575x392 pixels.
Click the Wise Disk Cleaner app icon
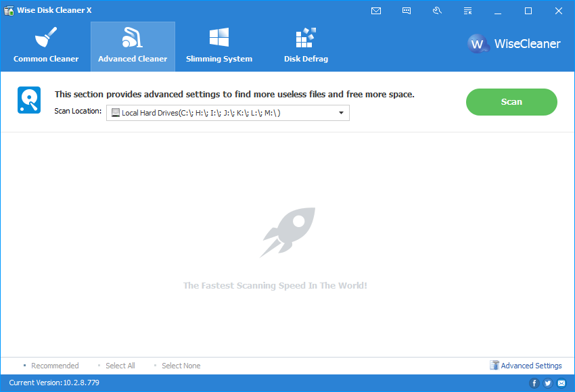coord(9,10)
